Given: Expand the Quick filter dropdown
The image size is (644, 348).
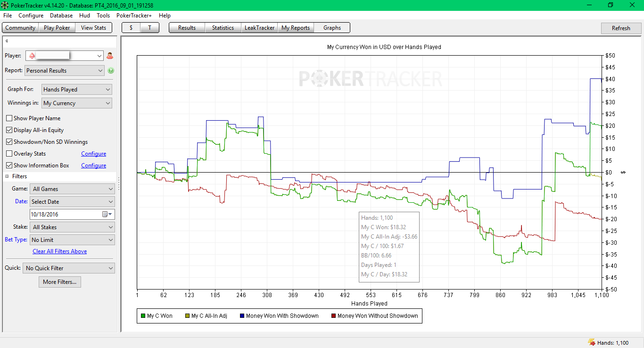Looking at the screenshot, I should 69,268.
